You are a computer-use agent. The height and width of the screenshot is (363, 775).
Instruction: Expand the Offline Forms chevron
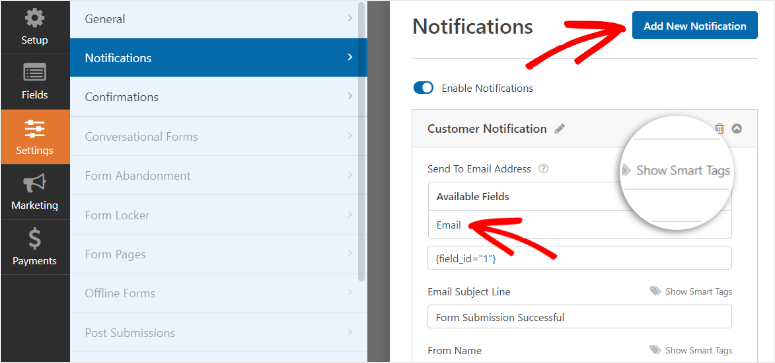click(x=350, y=293)
